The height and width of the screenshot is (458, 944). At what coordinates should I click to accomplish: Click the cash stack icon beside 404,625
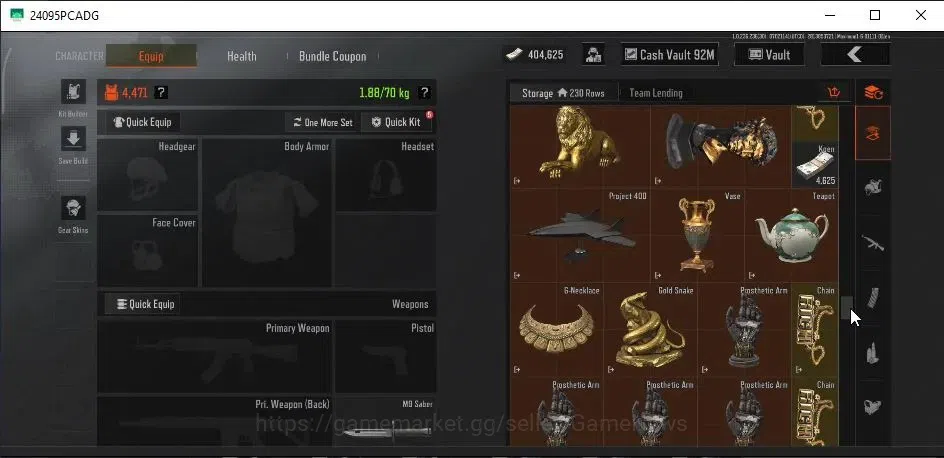(x=515, y=55)
